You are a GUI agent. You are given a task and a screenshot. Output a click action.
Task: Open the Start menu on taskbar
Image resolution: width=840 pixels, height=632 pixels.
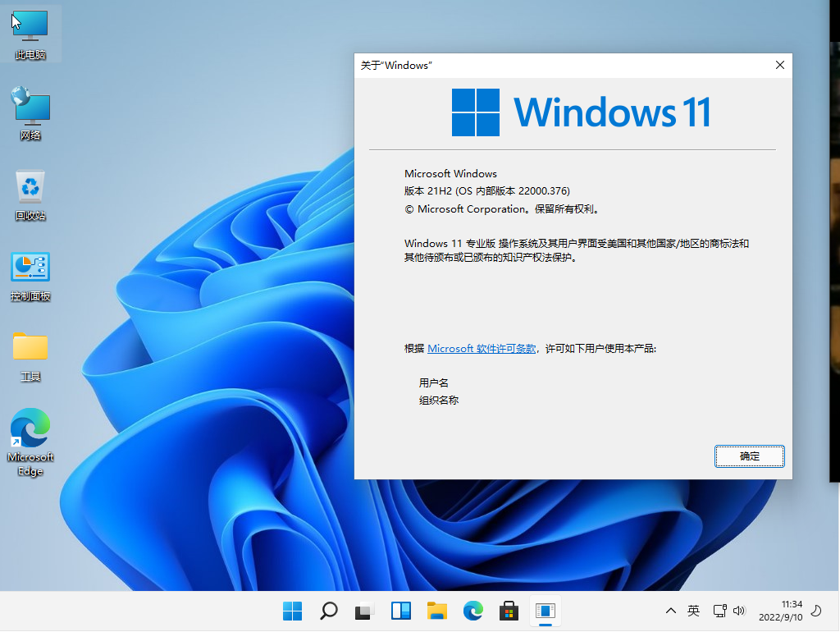[293, 611]
